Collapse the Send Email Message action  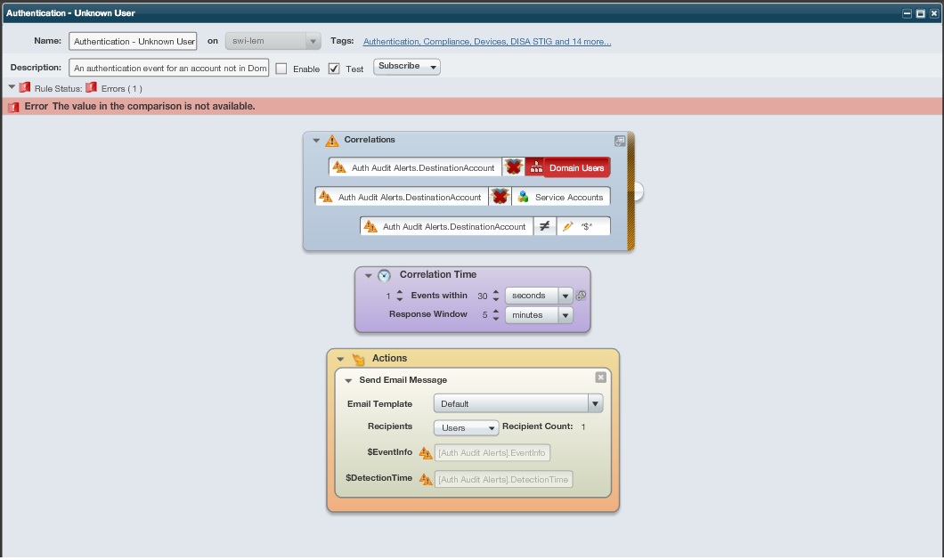point(348,380)
